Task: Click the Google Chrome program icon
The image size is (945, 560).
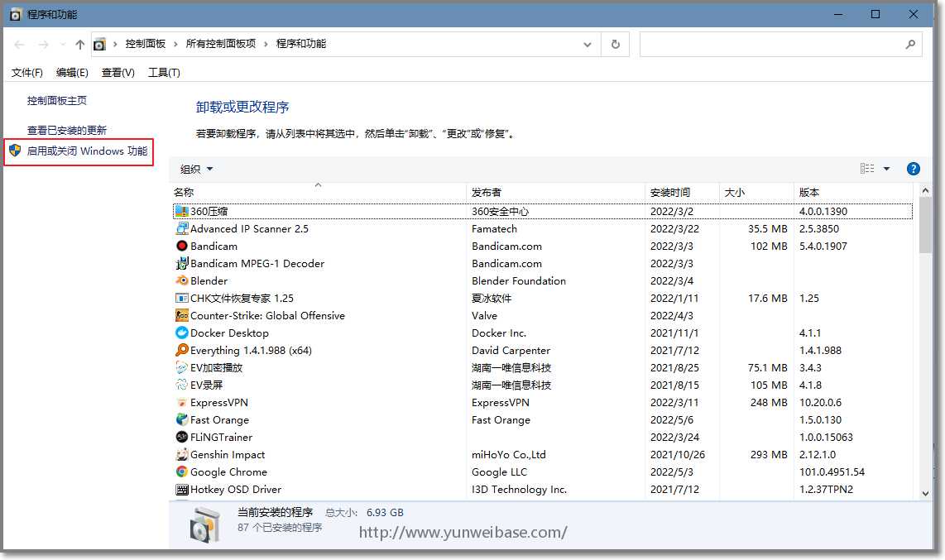Action: [181, 472]
